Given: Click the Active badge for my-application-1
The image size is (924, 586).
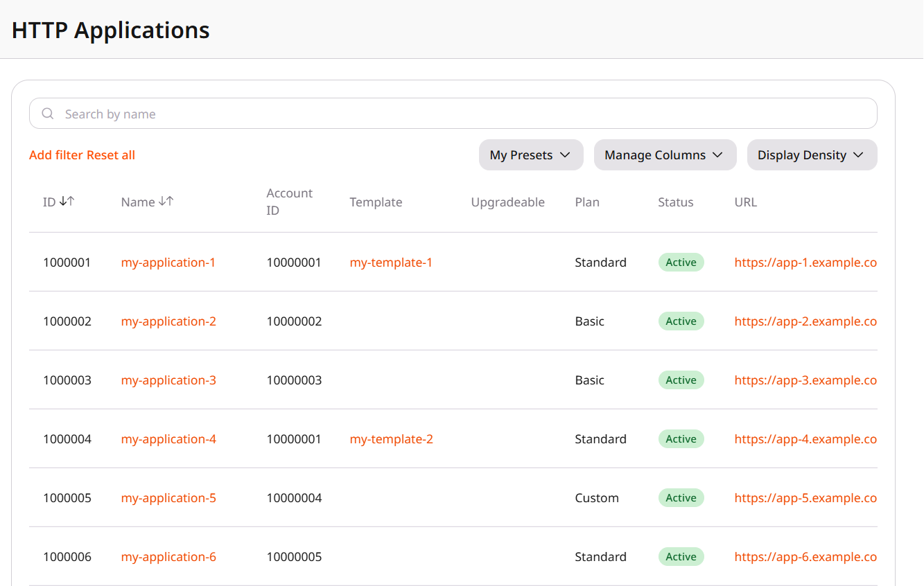Looking at the screenshot, I should tap(681, 263).
